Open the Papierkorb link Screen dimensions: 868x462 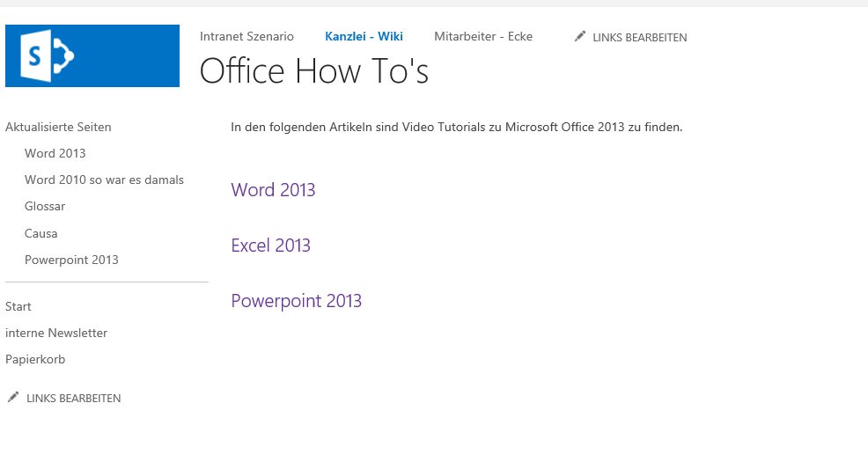click(35, 360)
